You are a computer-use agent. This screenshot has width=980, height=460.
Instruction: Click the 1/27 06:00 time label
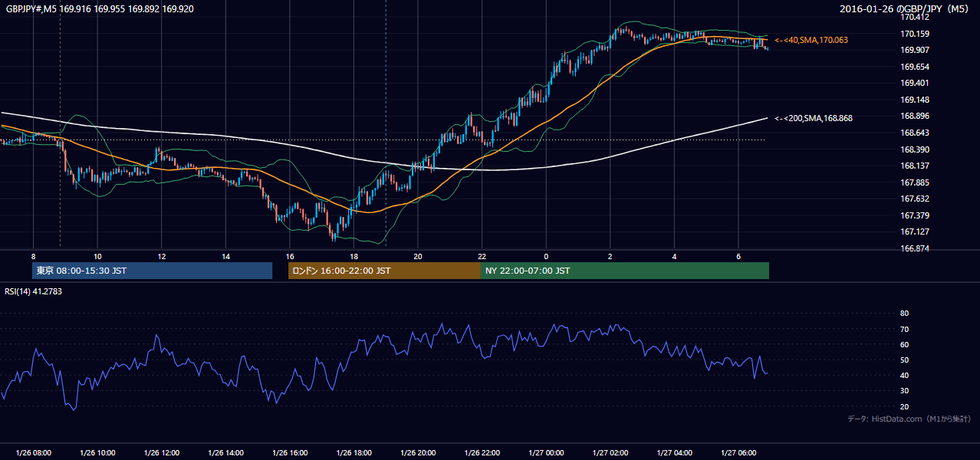738,452
